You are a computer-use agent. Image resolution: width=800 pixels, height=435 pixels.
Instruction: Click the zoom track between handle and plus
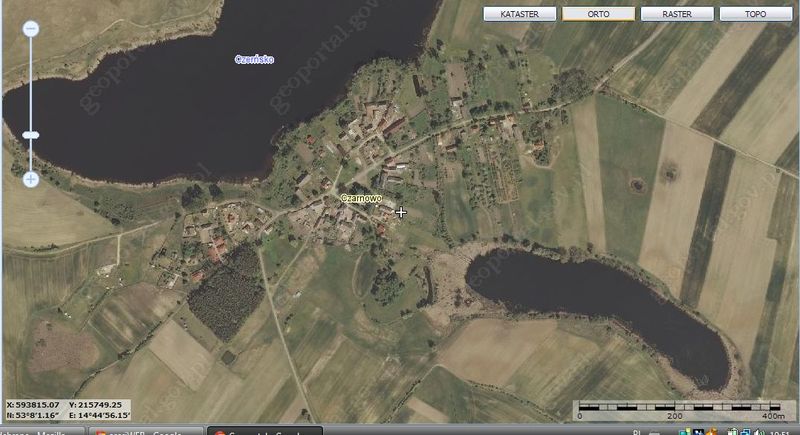30,156
